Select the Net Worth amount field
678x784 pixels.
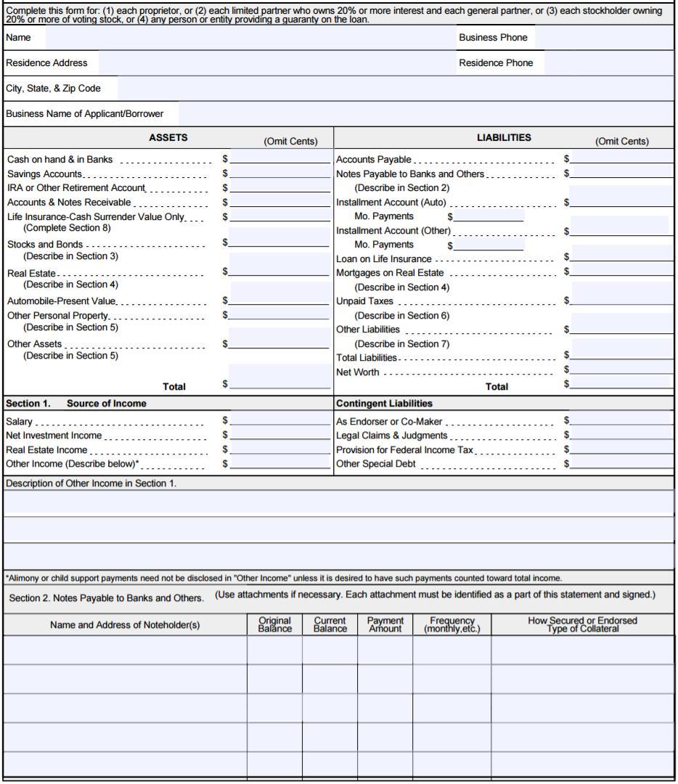(x=621, y=370)
